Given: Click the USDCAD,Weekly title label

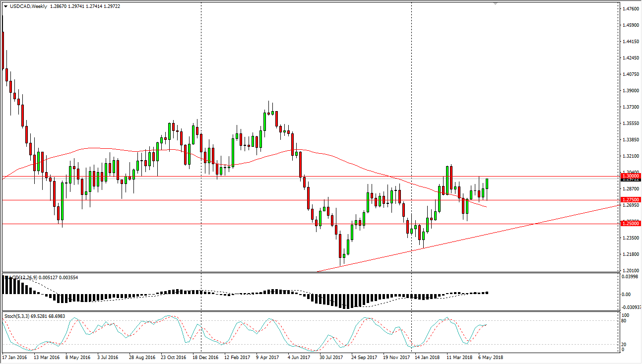Looking at the screenshot, I should tap(28, 6).
